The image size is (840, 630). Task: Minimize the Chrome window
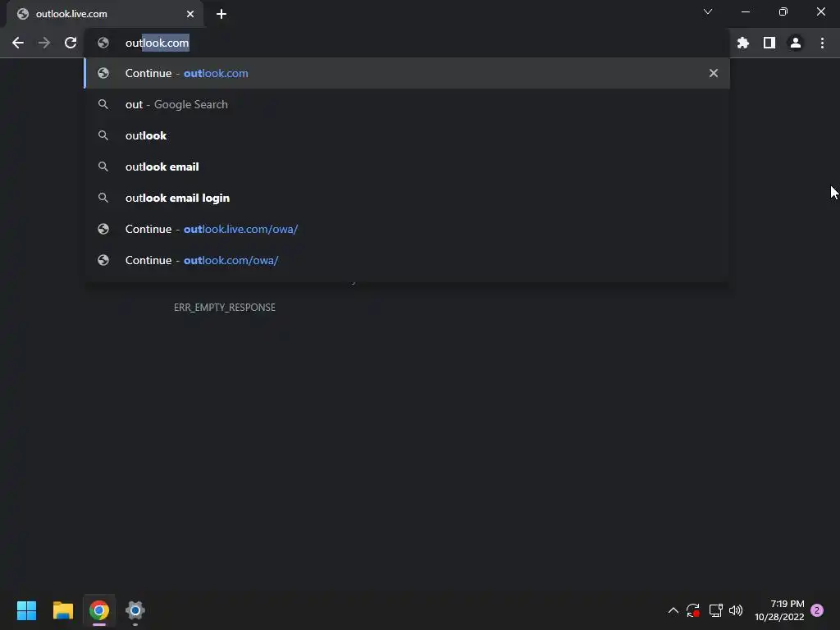745,11
